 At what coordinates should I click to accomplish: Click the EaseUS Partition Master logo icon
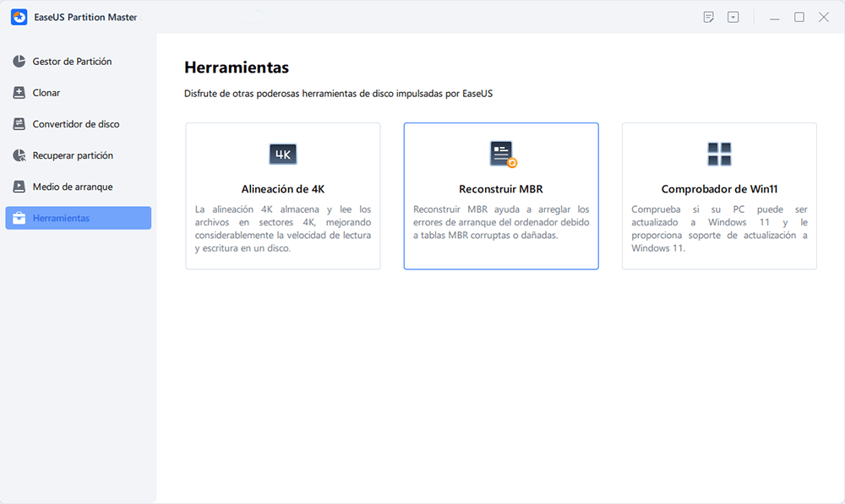click(19, 17)
